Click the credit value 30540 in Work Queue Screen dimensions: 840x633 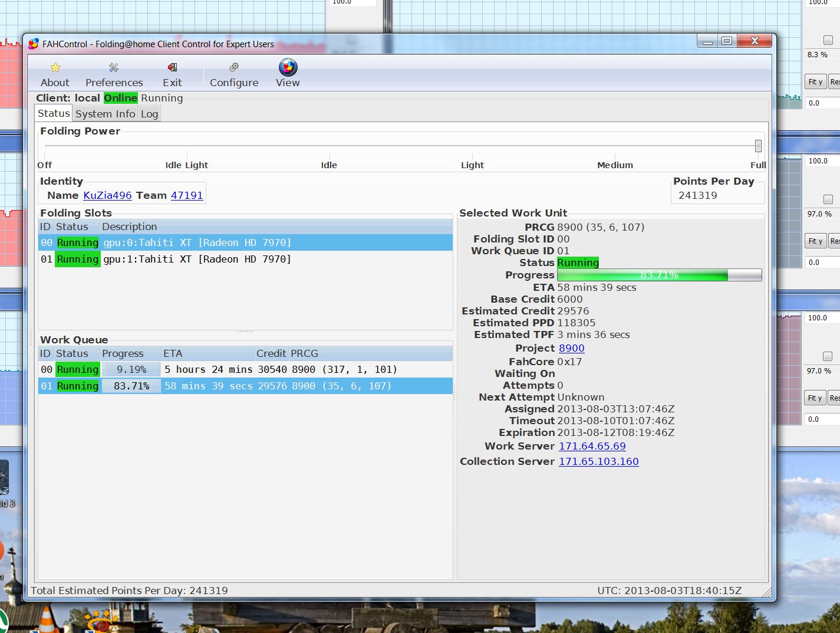point(272,369)
